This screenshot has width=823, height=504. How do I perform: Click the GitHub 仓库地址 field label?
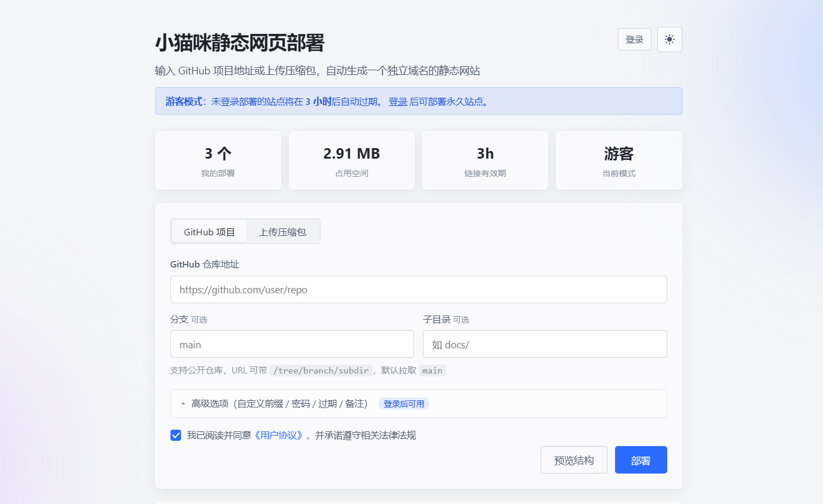(204, 264)
